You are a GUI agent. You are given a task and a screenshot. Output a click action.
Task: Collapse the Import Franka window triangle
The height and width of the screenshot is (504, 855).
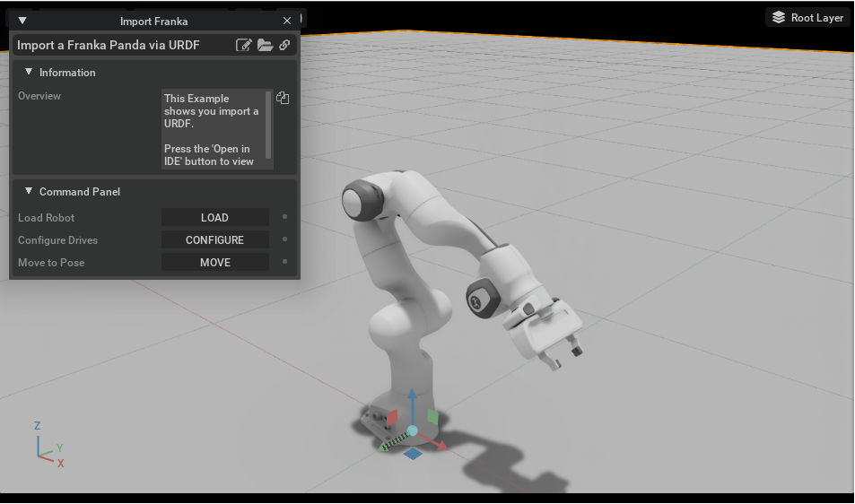(x=22, y=21)
